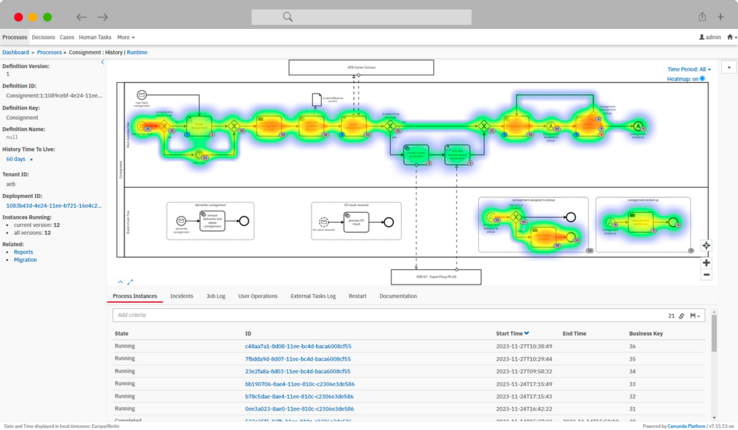Image resolution: width=738 pixels, height=430 pixels.
Task: Zoom in on the process diagram
Action: tap(707, 263)
